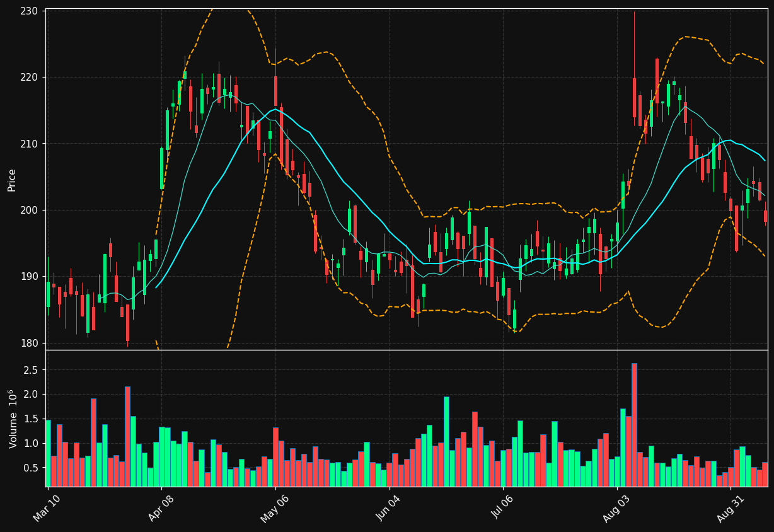774x532 pixels.
Task: Click the 'May 06' date axis label
Action: pyautogui.click(x=274, y=508)
